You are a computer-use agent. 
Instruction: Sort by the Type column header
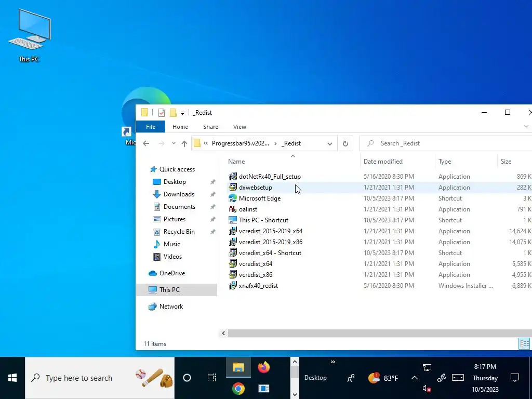tap(445, 162)
